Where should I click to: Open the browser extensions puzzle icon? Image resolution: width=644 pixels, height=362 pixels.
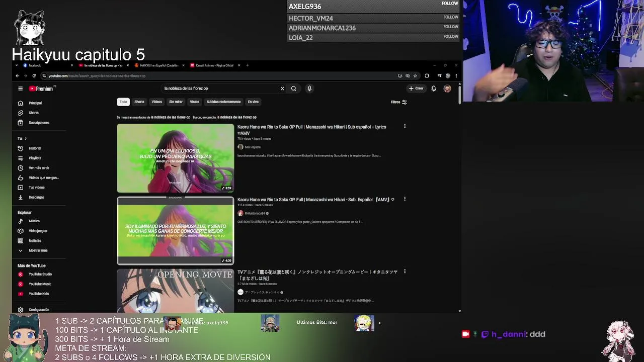427,76
